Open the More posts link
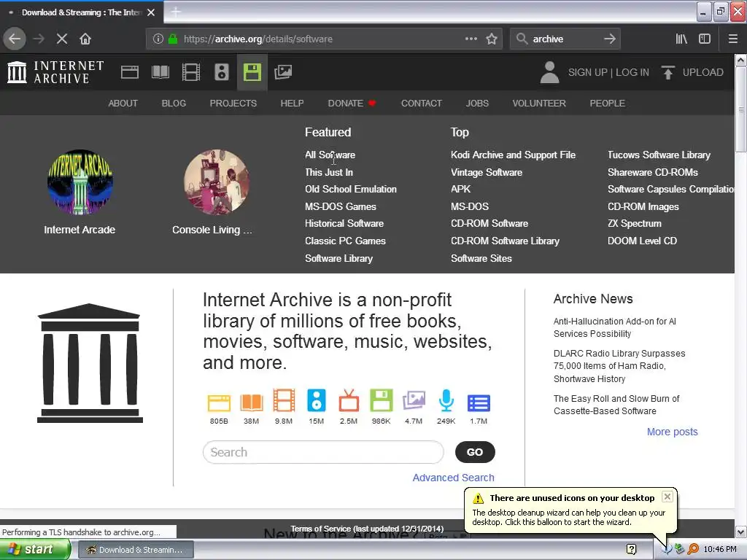This screenshot has width=747, height=560. coord(672,432)
